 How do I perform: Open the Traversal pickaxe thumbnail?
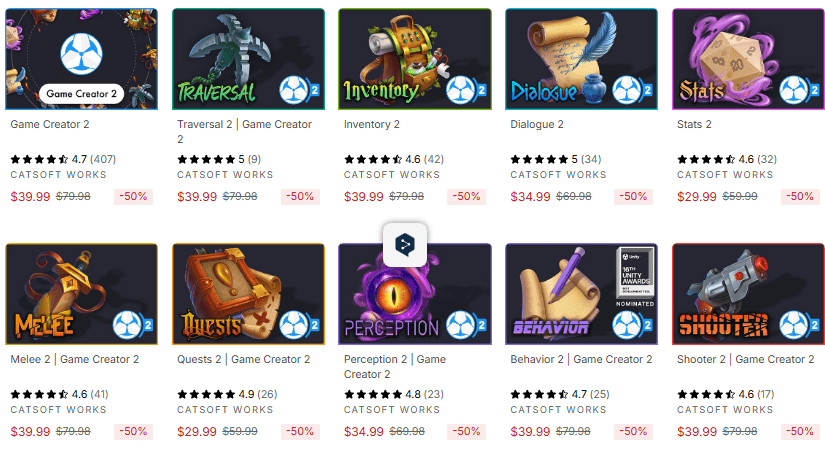[x=248, y=59]
